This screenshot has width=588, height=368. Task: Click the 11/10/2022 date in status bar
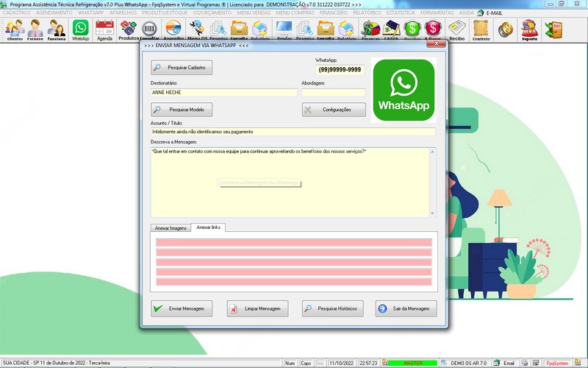tap(341, 363)
